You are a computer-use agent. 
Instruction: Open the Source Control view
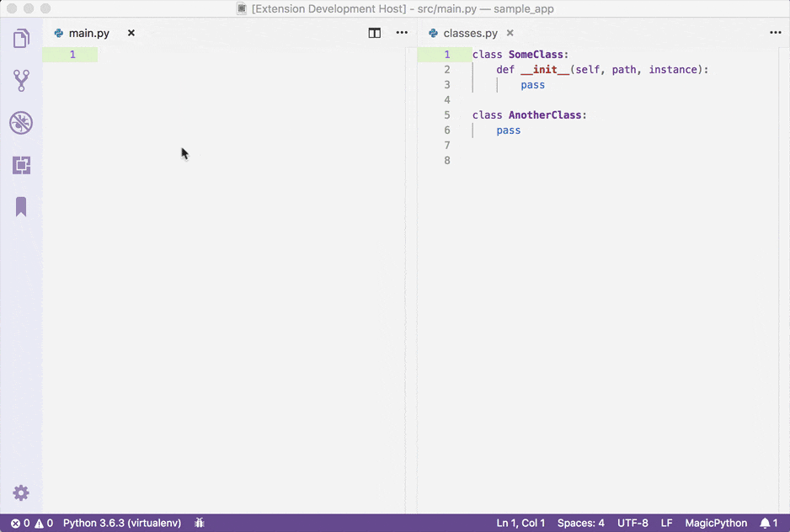(x=21, y=81)
